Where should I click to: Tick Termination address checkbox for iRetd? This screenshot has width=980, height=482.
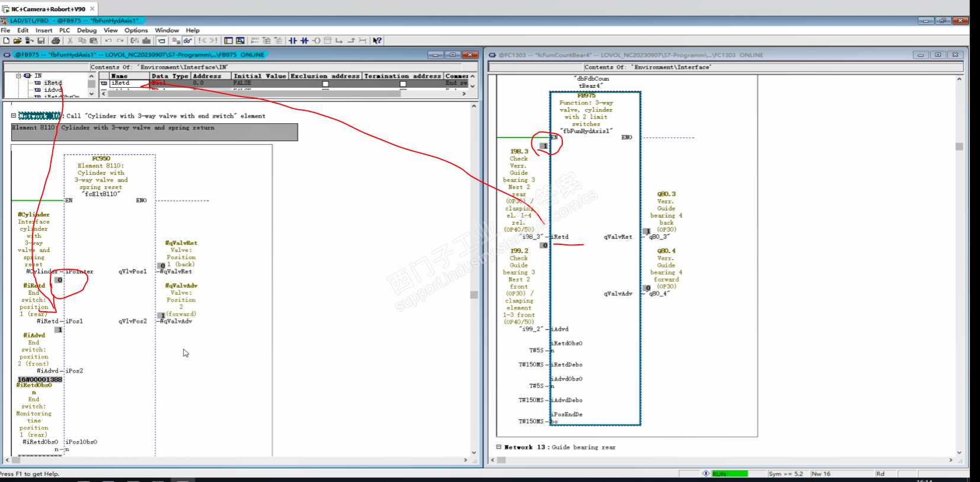(x=403, y=84)
